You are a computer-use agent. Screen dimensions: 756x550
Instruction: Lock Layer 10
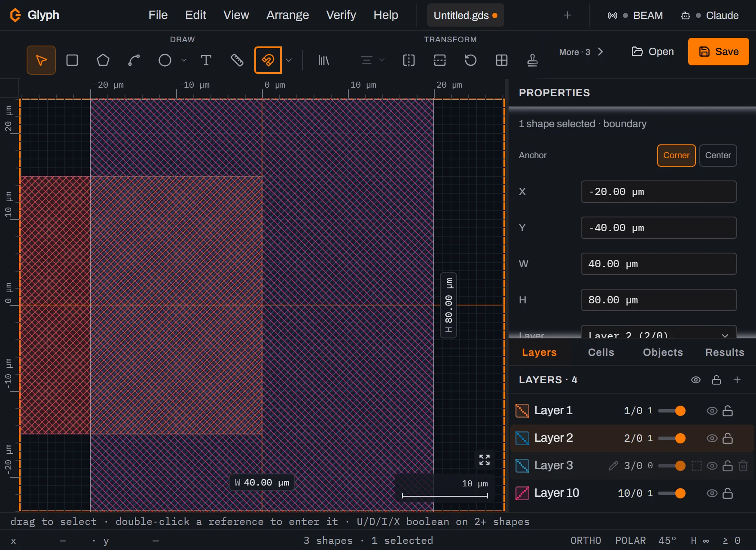tap(728, 493)
